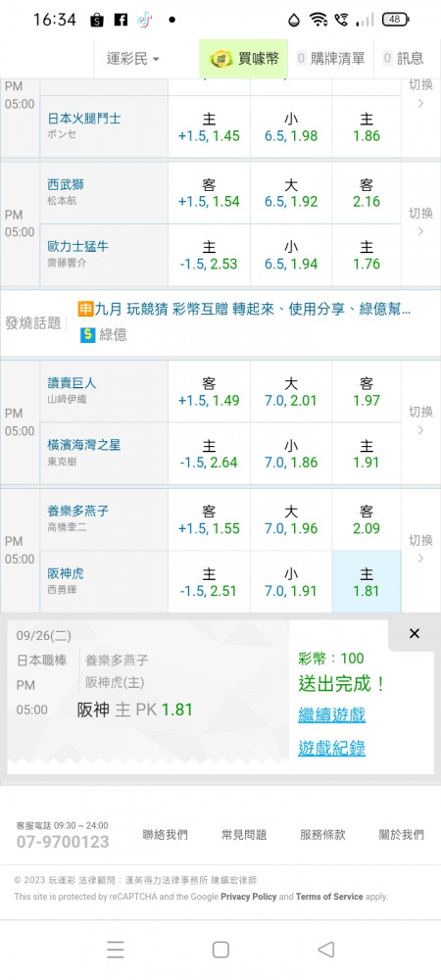Open the 常見問題 FAQ footer link
This screenshot has height=980, width=441.
click(x=244, y=834)
